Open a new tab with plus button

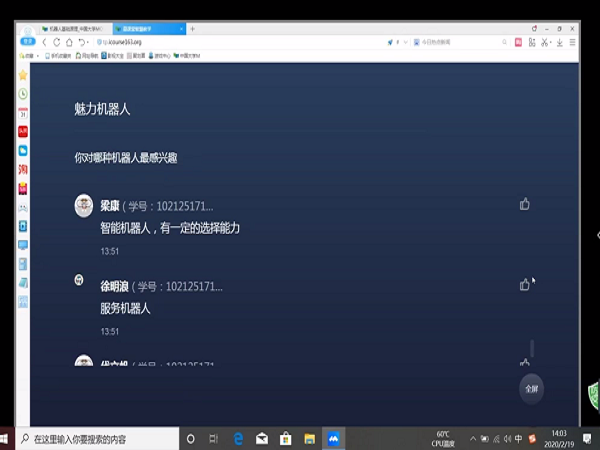click(192, 29)
